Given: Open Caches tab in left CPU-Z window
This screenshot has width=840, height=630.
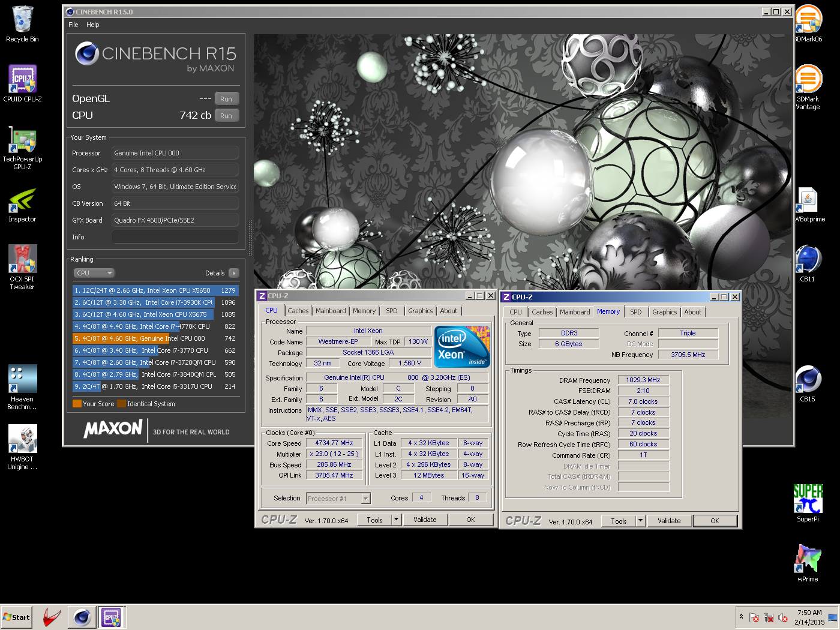Looking at the screenshot, I should 298,311.
